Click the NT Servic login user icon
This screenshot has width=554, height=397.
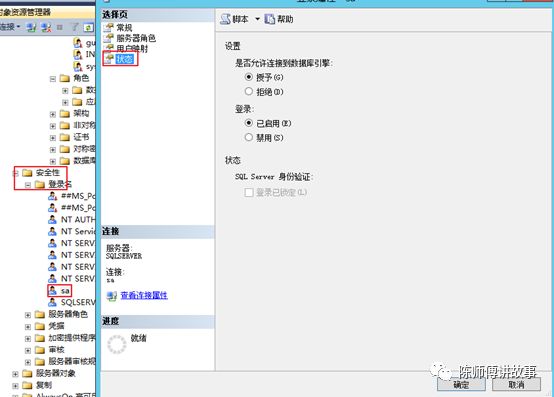(x=52, y=231)
